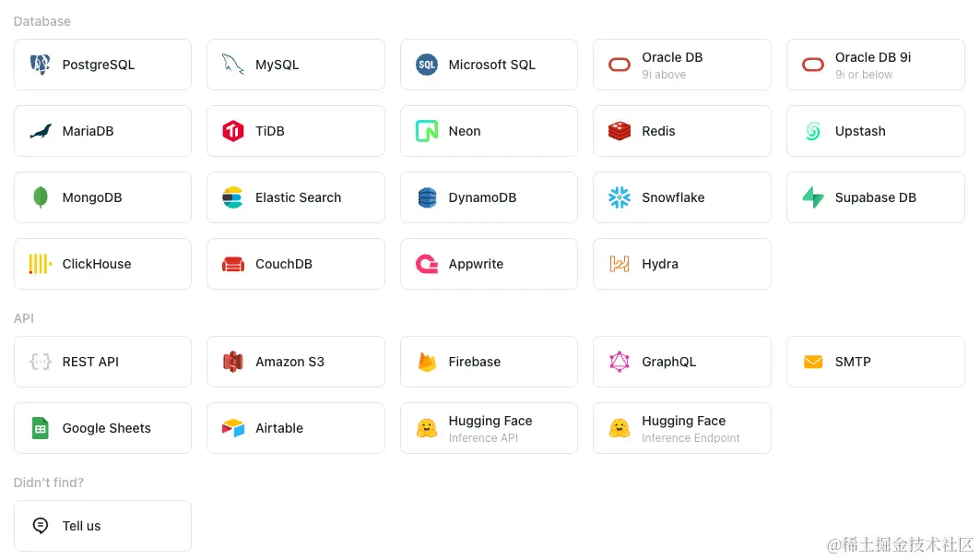The height and width of the screenshot is (560, 980).
Task: Click the orange Hydra logo icon
Action: tap(620, 264)
